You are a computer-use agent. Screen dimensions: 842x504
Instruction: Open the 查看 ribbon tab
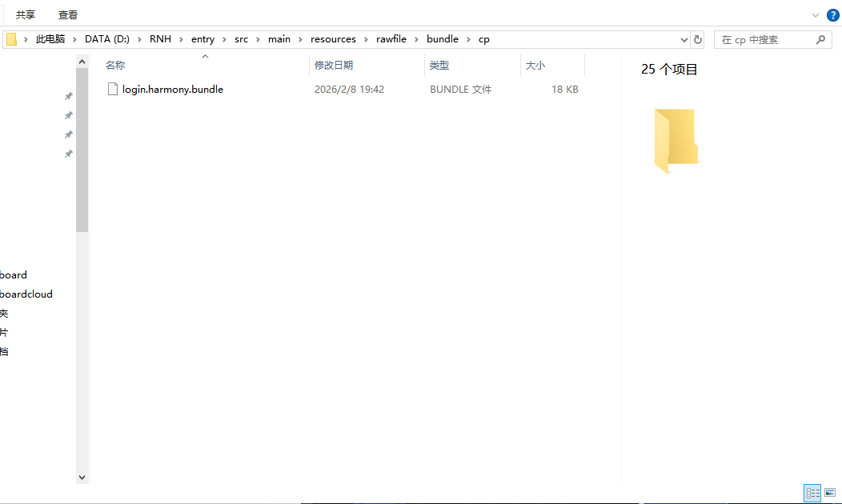(x=68, y=14)
